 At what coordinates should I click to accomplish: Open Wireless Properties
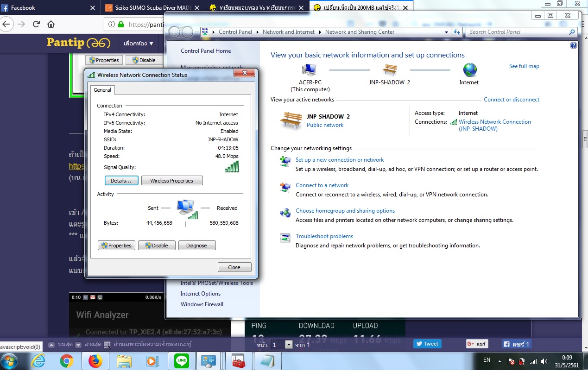pyautogui.click(x=172, y=181)
